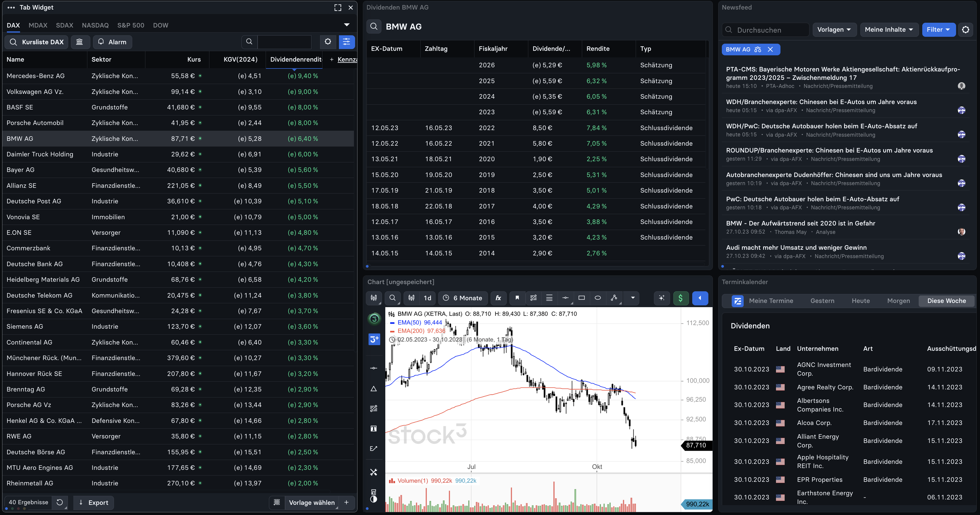The width and height of the screenshot is (980, 515).
Task: Switch to the SDAX tab
Action: click(x=65, y=25)
